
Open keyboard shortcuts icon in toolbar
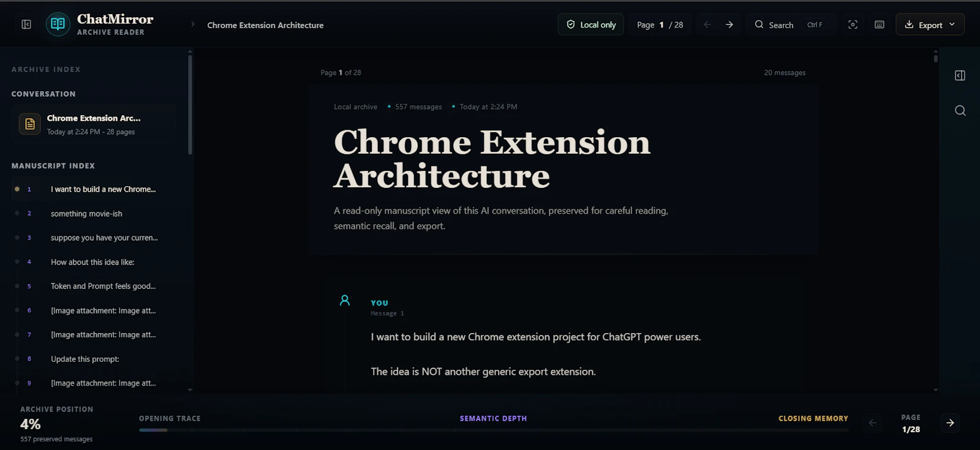tap(880, 24)
